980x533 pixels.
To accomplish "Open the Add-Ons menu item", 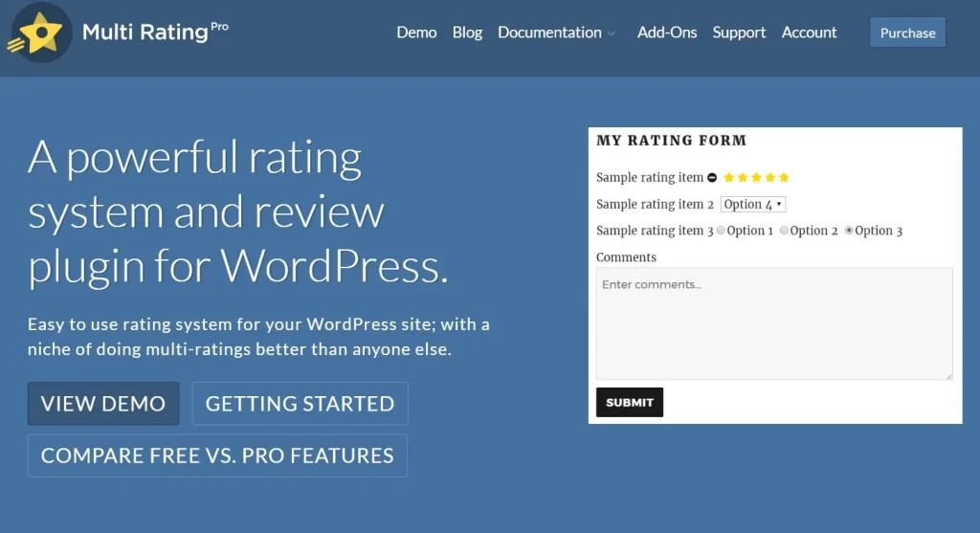I will [667, 33].
